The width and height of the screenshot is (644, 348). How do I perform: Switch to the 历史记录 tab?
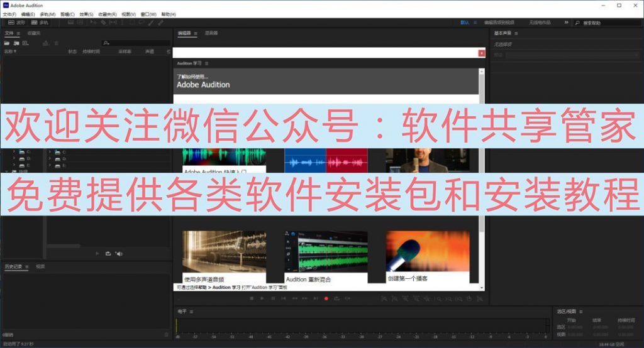coord(14,267)
